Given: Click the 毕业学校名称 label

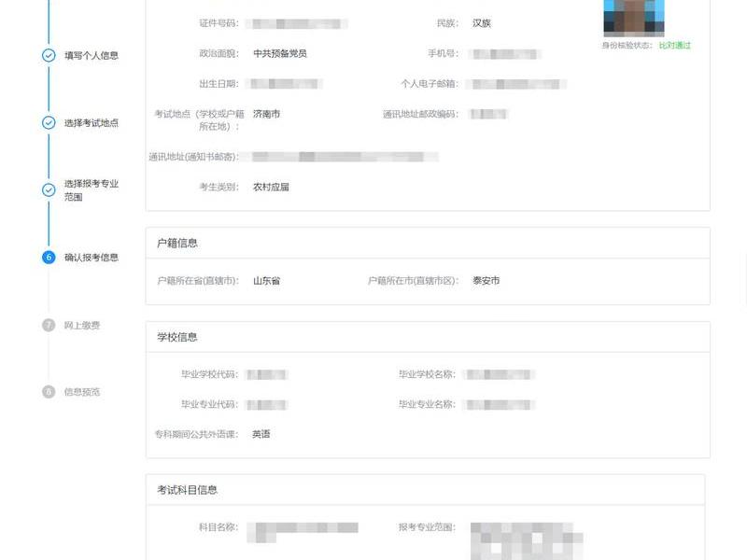Looking at the screenshot, I should coord(428,374).
